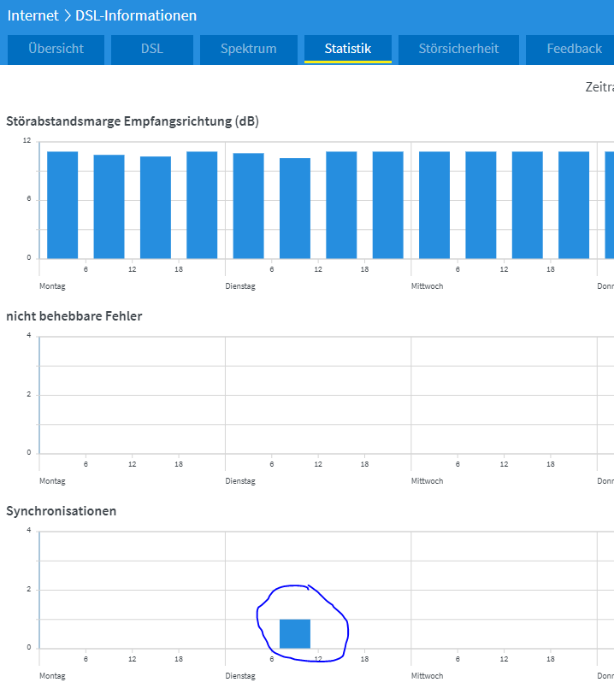Switch to the Übersicht tab
Viewport: 614px width, 700px height.
[56, 49]
